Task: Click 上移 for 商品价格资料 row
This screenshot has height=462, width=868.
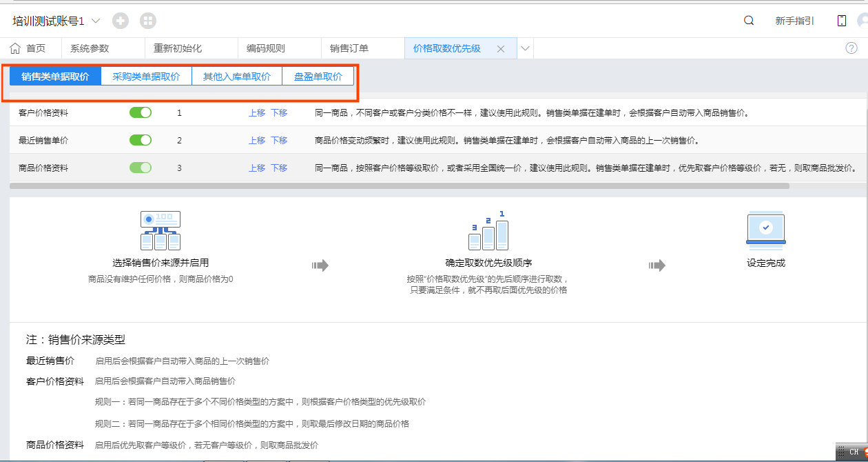Action: (257, 168)
